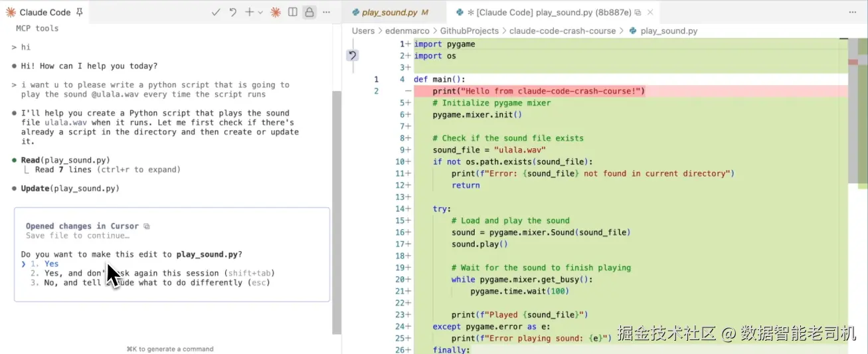
Task: Click the Python file icon on play_sound.py M tab
Action: [x=355, y=12]
